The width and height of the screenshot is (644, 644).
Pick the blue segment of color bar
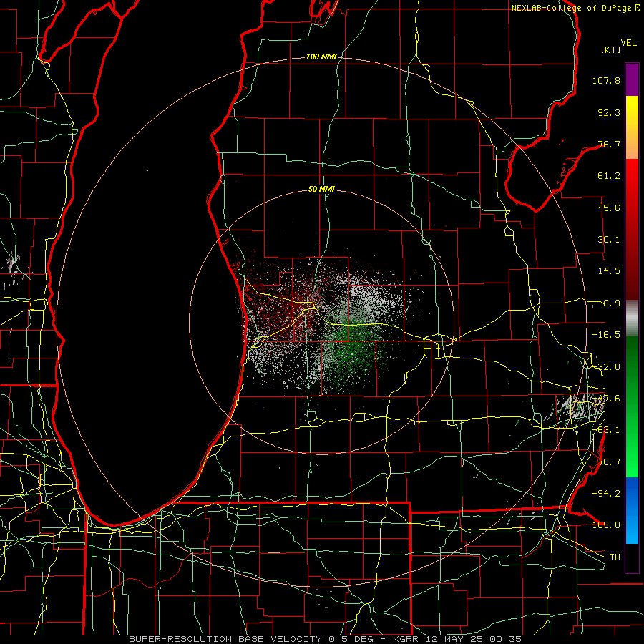click(632, 510)
